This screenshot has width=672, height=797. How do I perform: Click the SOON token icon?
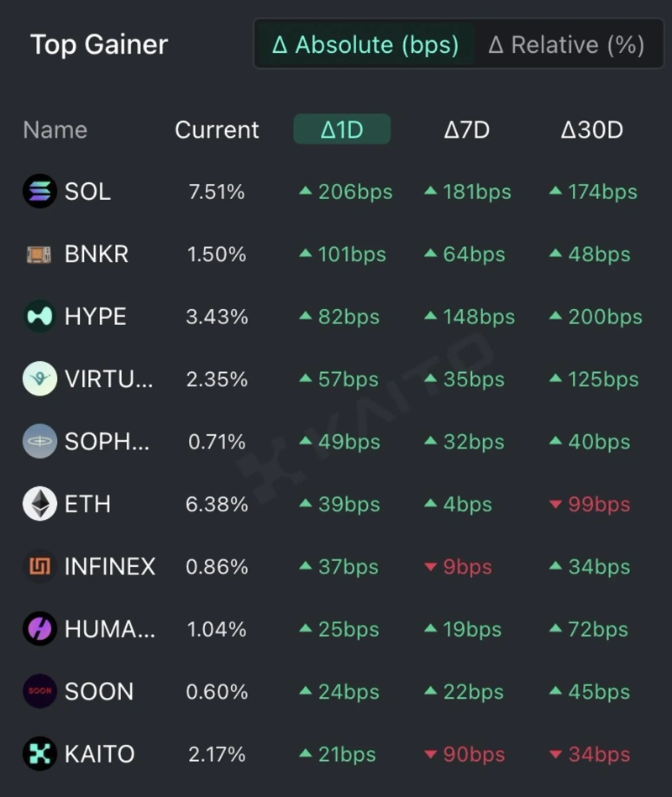click(x=39, y=691)
